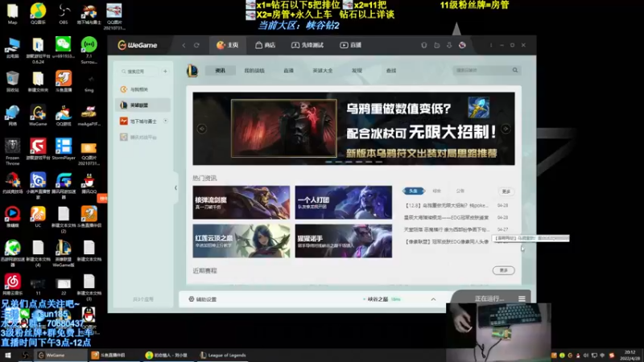Select the 综合 news filter

(x=436, y=191)
